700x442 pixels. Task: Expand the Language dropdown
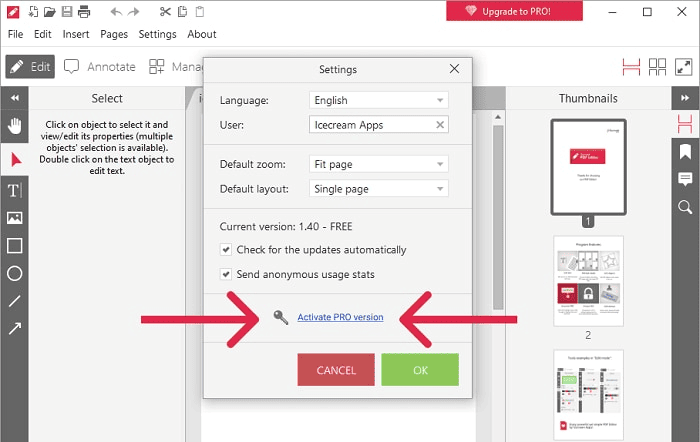click(x=379, y=101)
